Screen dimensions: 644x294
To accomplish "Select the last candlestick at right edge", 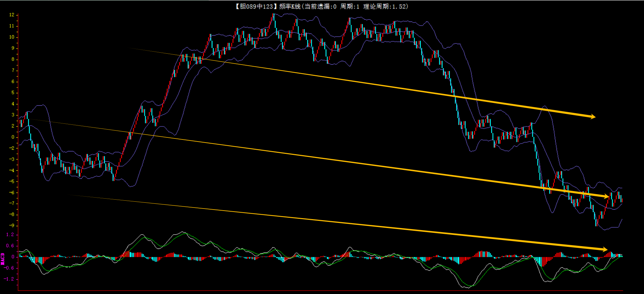I will [x=622, y=200].
